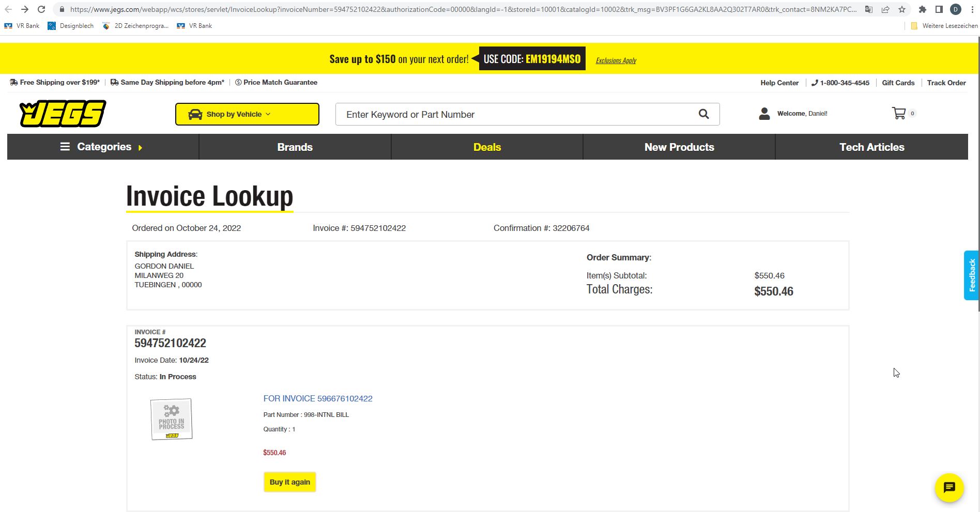Open browser extensions puzzle icon
The image size is (980, 512).
pyautogui.click(x=922, y=9)
